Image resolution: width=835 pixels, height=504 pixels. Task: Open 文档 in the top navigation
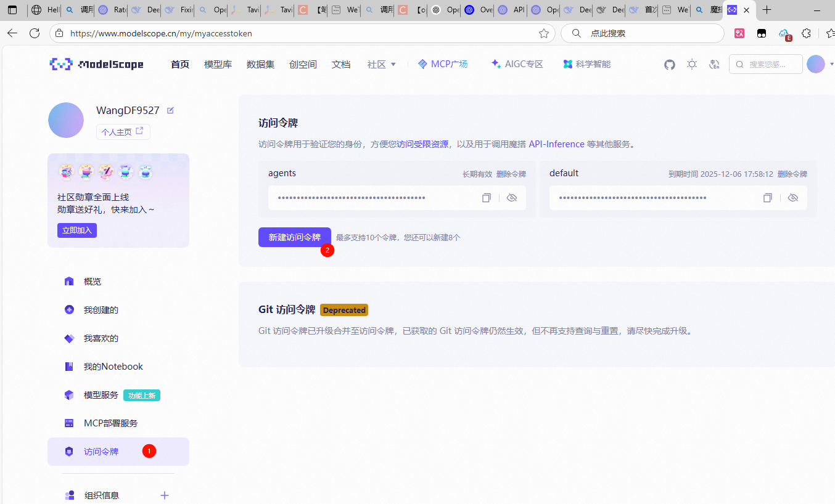tap(341, 64)
